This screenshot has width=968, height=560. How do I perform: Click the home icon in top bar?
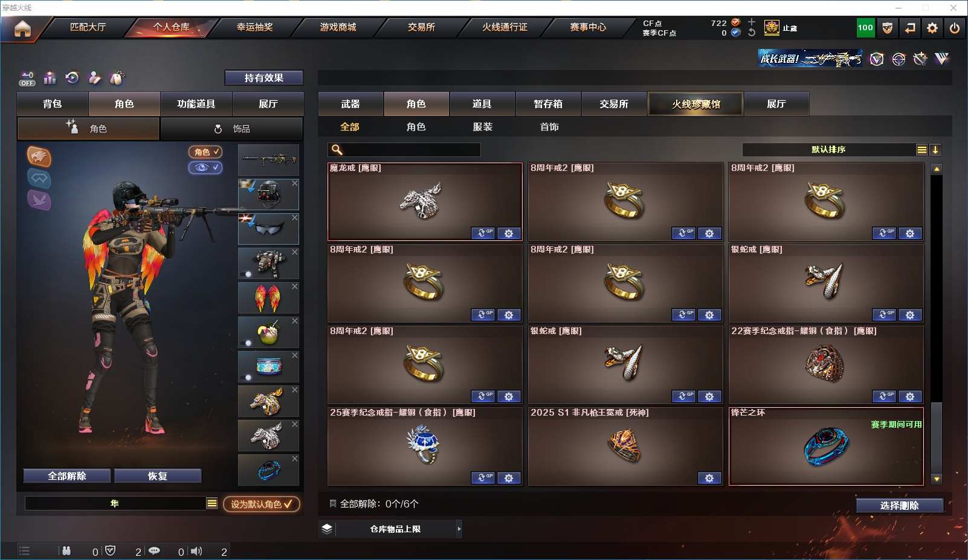pos(22,28)
